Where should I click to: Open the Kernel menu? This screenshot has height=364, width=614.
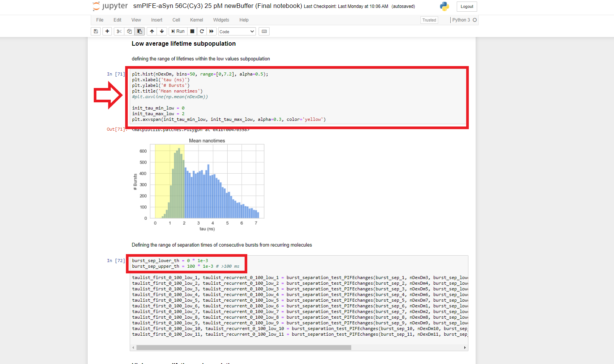(196, 20)
